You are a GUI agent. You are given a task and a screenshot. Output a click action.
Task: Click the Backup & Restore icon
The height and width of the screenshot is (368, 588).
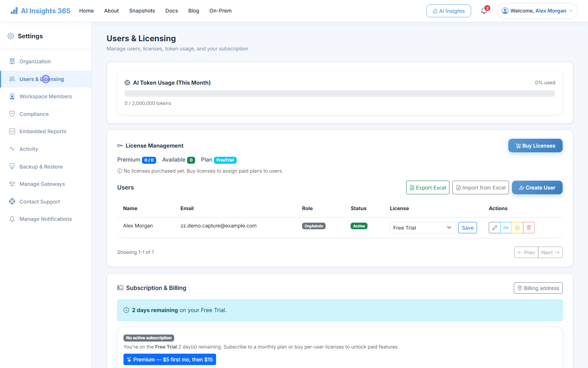click(x=12, y=166)
